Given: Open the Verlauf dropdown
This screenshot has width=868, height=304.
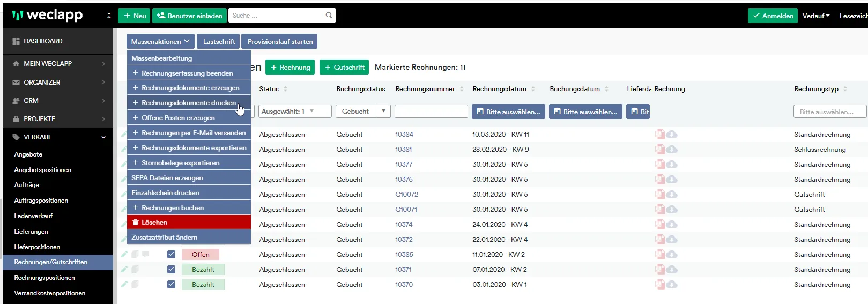Looking at the screenshot, I should [816, 16].
